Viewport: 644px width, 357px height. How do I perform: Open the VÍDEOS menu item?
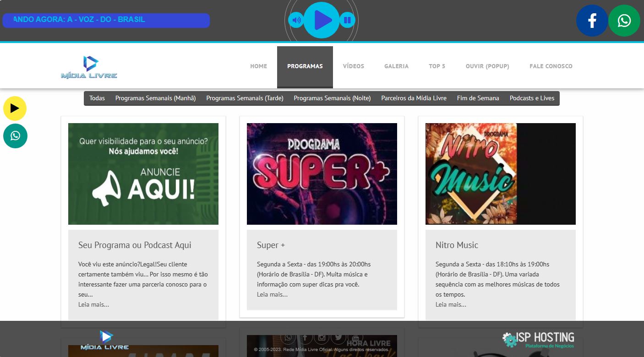click(x=353, y=66)
